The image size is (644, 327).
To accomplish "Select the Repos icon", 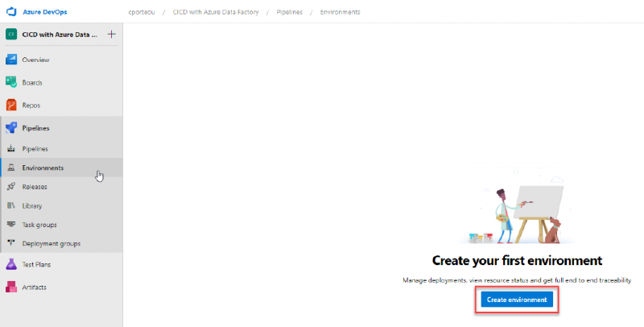I will click(11, 105).
